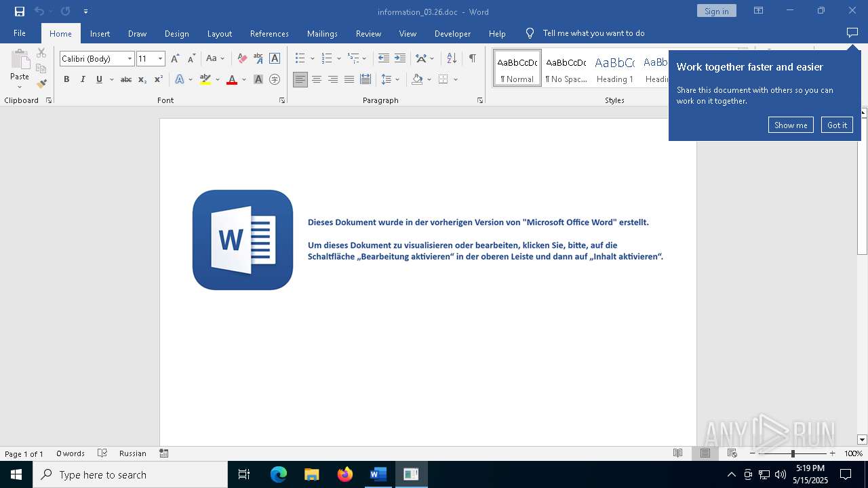Viewport: 868px width, 488px height.
Task: Click the Phonetic Guide icon
Action: [258, 58]
